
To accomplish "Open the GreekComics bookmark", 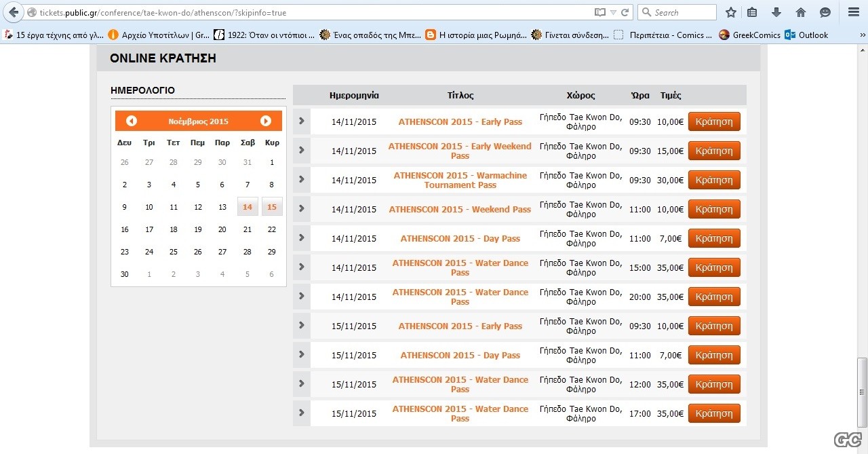I will tap(749, 35).
